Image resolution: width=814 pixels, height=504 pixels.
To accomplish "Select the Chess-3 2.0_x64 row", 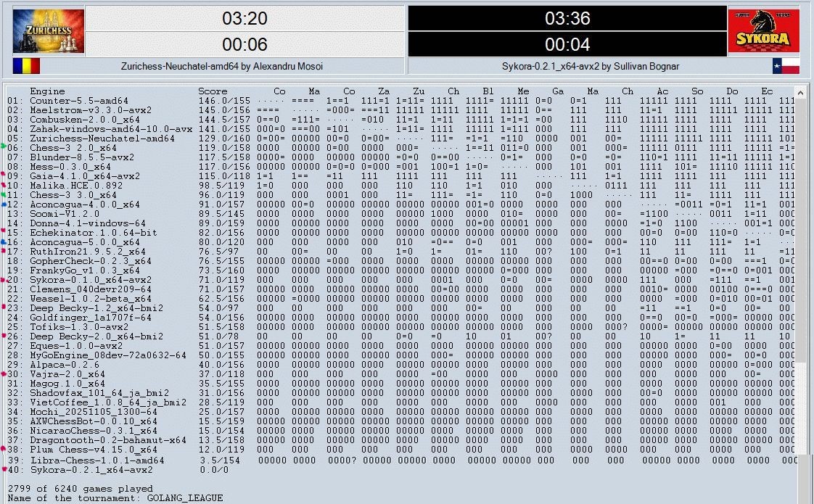I will pyautogui.click(x=400, y=148).
